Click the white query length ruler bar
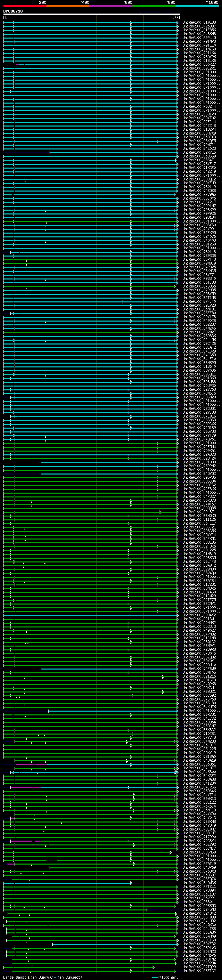This screenshot has width=222, height=980. (92, 15)
